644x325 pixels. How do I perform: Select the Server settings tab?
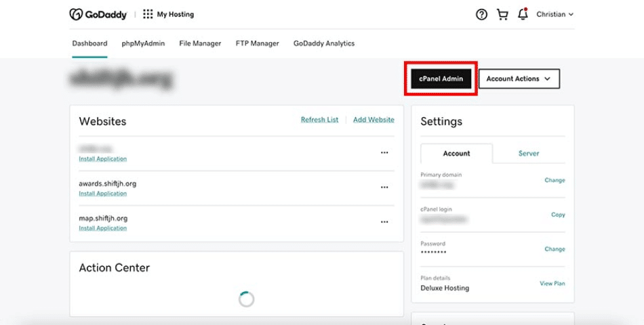(529, 154)
